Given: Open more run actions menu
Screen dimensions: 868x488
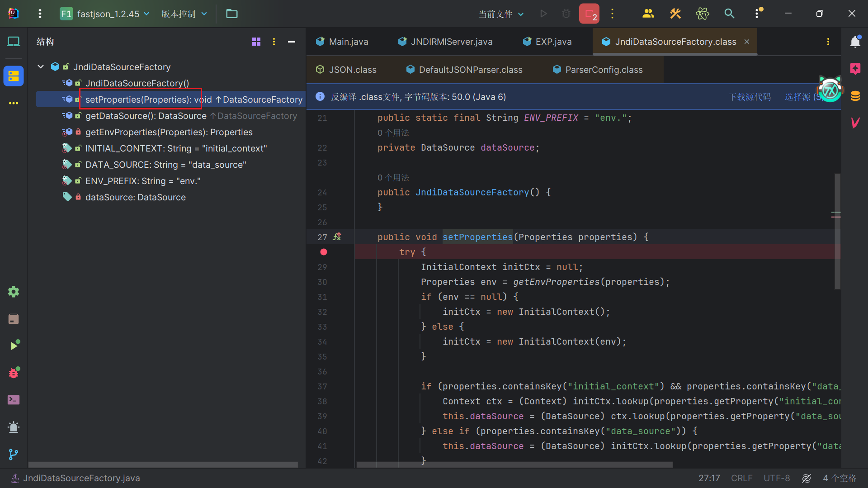Looking at the screenshot, I should click(x=613, y=14).
